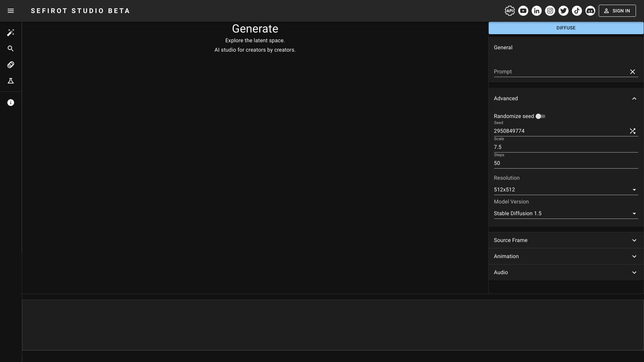Select the Model Version dropdown
The width and height of the screenshot is (644, 362).
[566, 214]
